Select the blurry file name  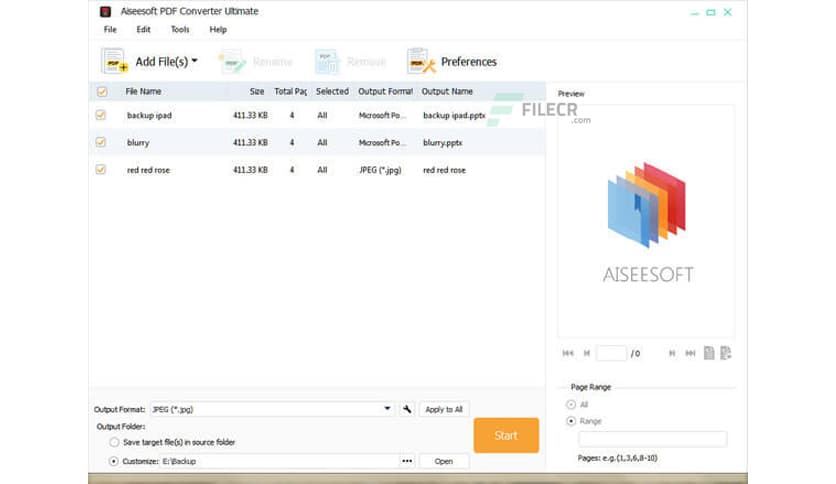click(x=138, y=142)
